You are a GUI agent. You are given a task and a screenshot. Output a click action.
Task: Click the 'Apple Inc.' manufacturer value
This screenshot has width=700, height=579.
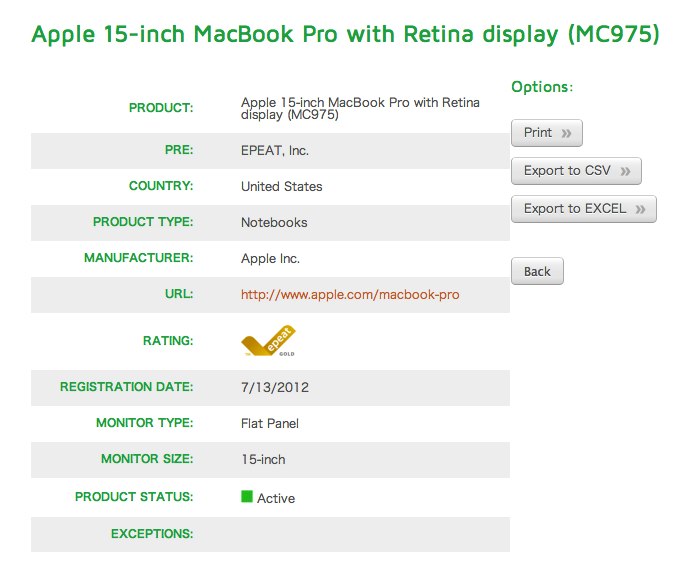click(270, 258)
